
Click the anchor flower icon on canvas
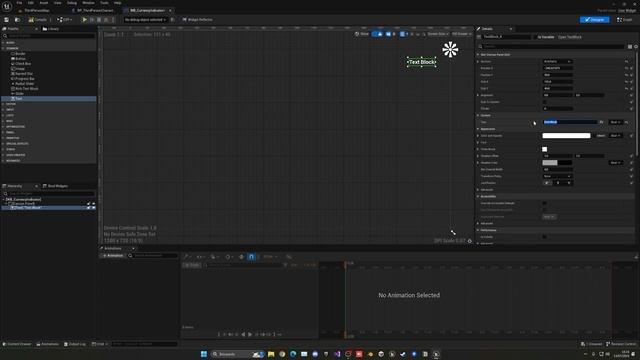click(x=450, y=49)
